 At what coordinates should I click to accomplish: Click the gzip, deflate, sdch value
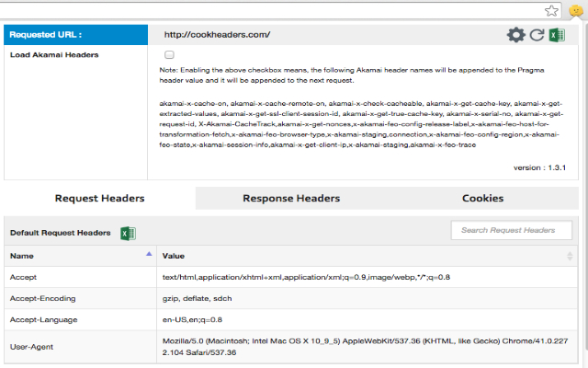(x=367, y=298)
